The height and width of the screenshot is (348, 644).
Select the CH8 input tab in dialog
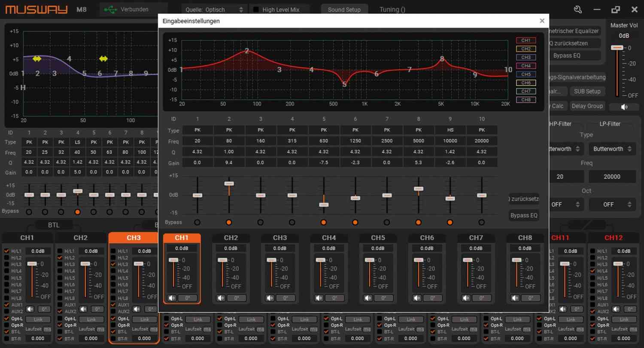click(x=525, y=238)
